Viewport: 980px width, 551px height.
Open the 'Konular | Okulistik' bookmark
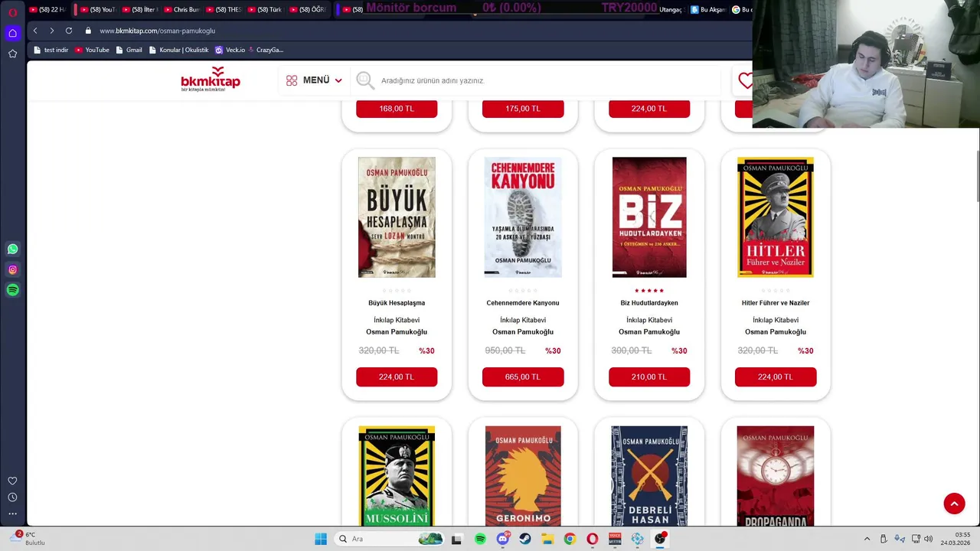[x=178, y=50]
